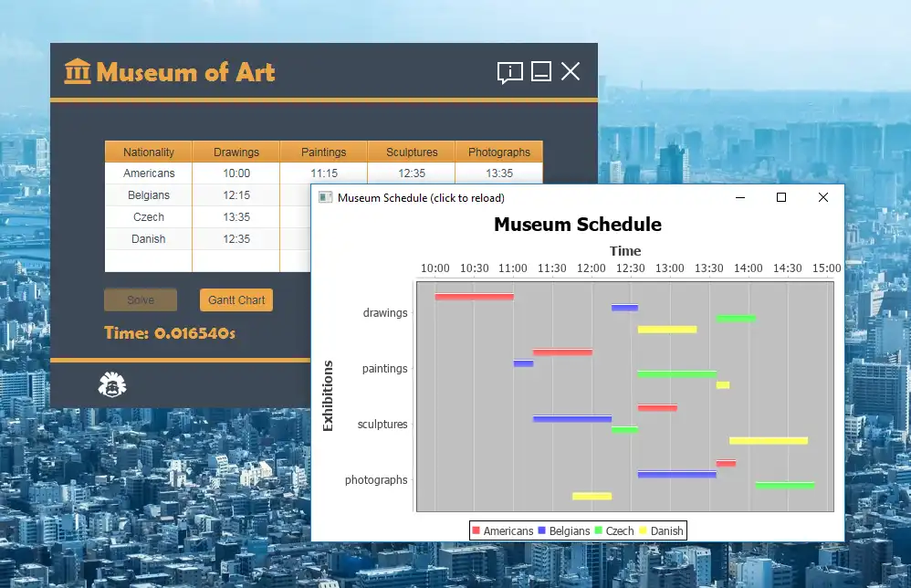Open the Gantt Chart button
Image resolution: width=911 pixels, height=588 pixels.
pos(236,299)
